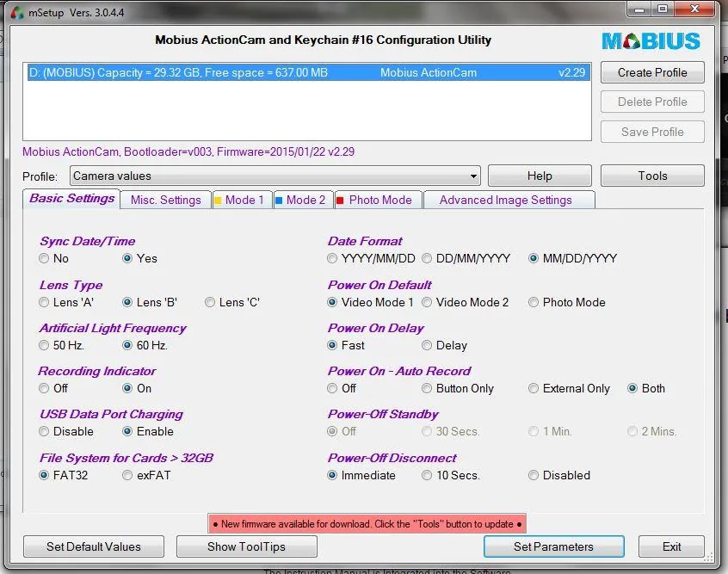
Task: Select Lens 'C' type
Action: [232, 303]
